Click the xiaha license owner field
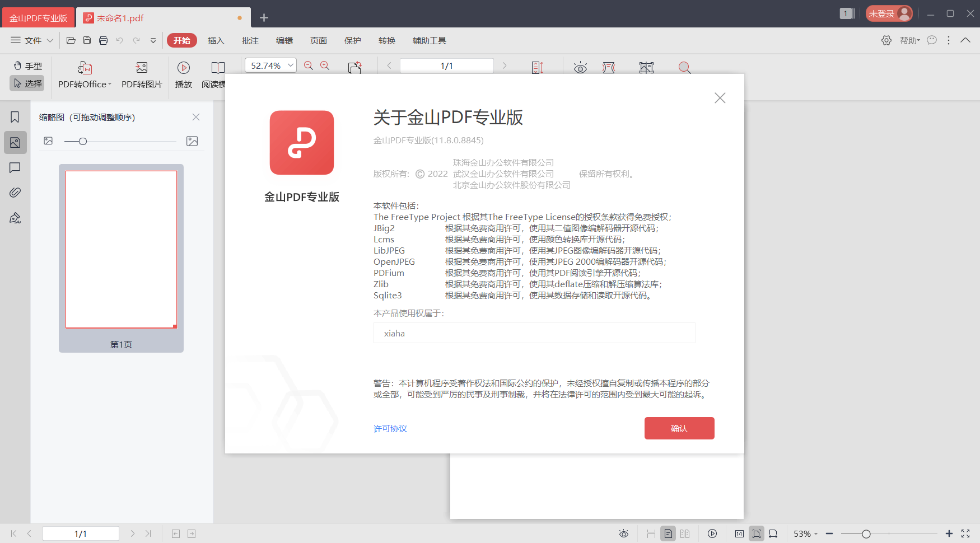Viewport: 980px width, 543px height. click(x=534, y=333)
